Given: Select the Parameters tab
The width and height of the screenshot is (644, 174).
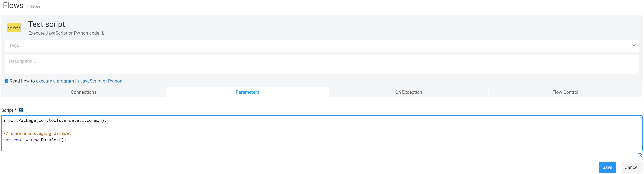Looking at the screenshot, I should tap(247, 92).
